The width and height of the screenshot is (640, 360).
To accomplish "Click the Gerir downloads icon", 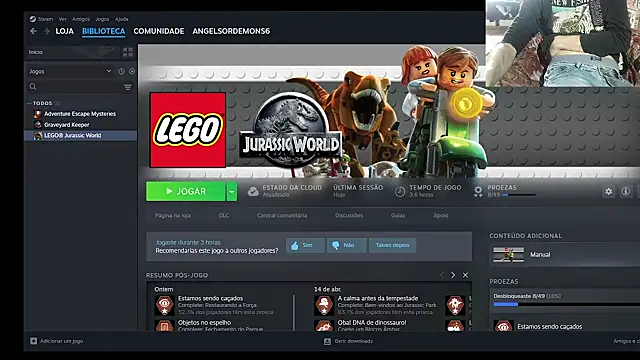I will pos(327,341).
